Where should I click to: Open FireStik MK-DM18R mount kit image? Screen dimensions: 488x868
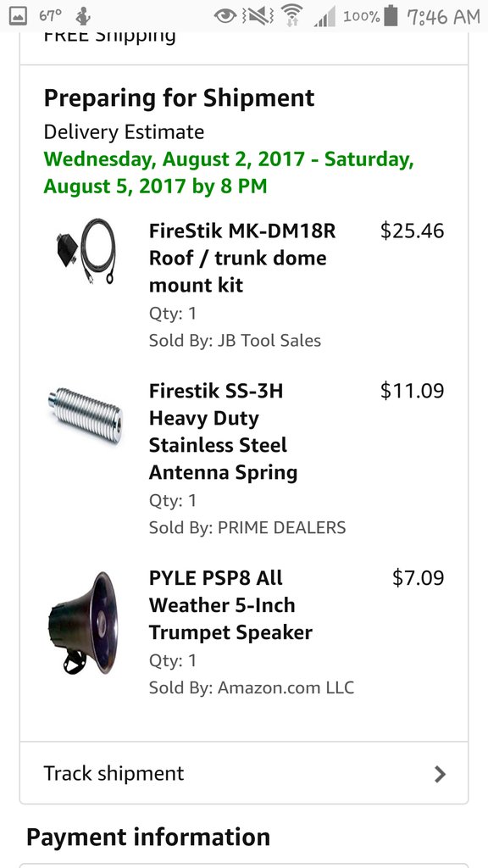point(86,251)
